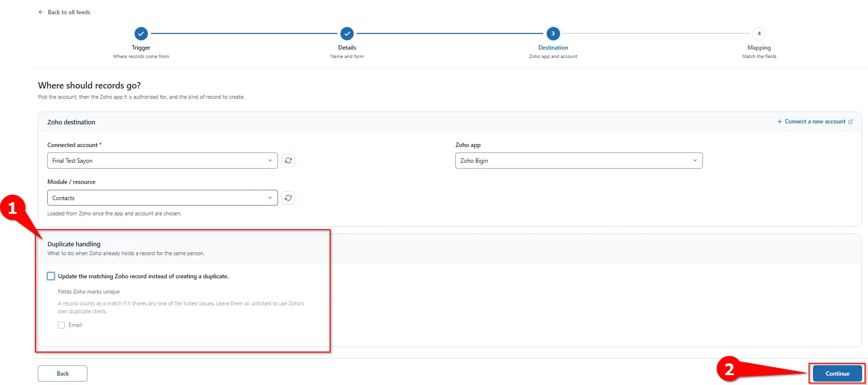Select the Destination step label
868x385 pixels.
pyautogui.click(x=553, y=48)
